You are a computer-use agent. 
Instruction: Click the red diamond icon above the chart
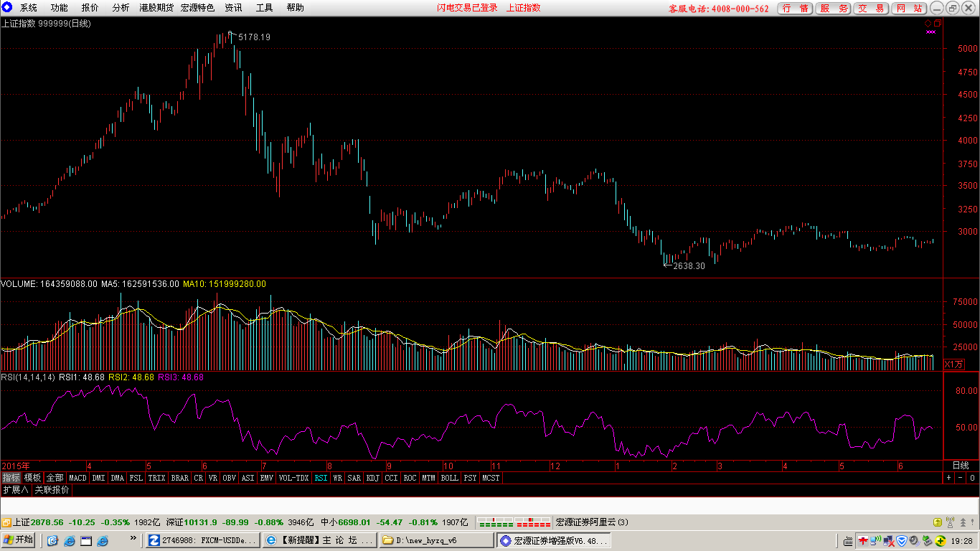(x=928, y=23)
